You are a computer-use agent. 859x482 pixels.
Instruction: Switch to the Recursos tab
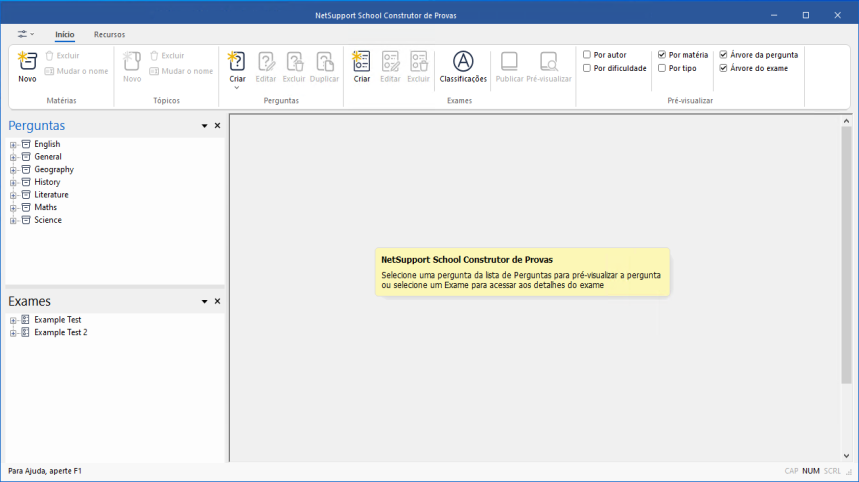[109, 35]
